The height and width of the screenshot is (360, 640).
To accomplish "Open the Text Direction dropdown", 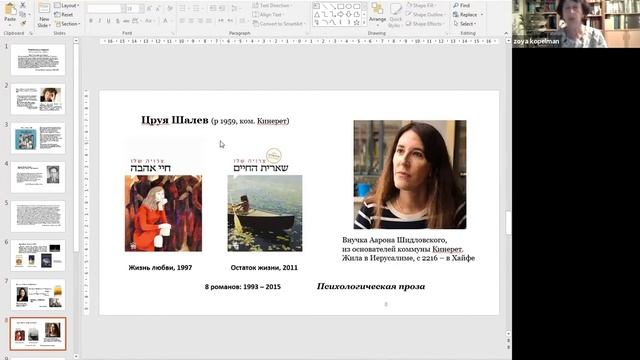I will [x=272, y=5].
